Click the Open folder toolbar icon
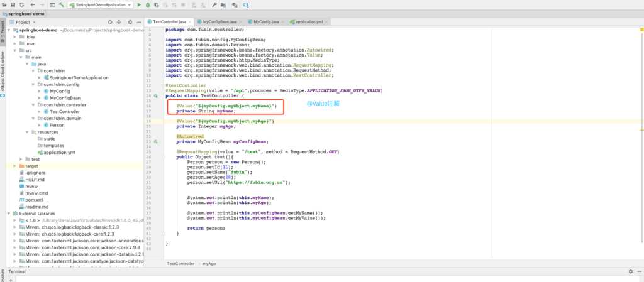644x282 pixels. coord(4,5)
